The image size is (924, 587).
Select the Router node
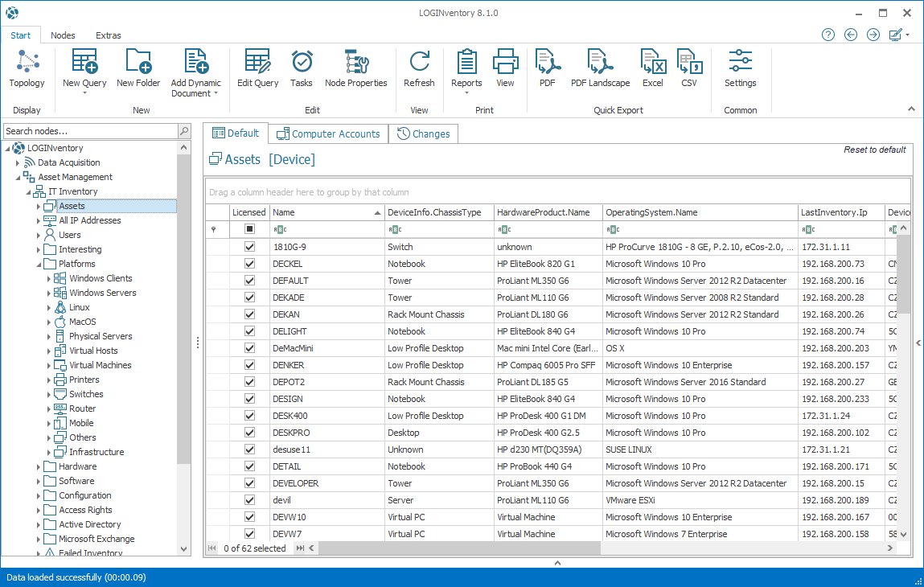point(83,408)
